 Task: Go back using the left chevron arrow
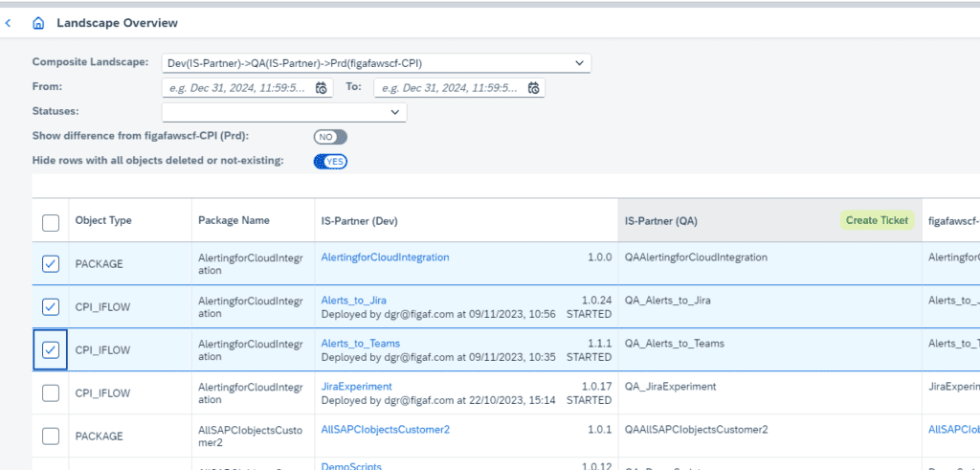(8, 23)
